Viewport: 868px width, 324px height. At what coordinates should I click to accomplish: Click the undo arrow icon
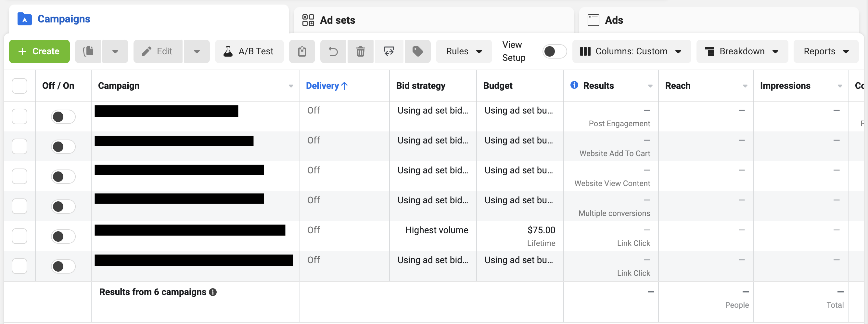pyautogui.click(x=333, y=51)
